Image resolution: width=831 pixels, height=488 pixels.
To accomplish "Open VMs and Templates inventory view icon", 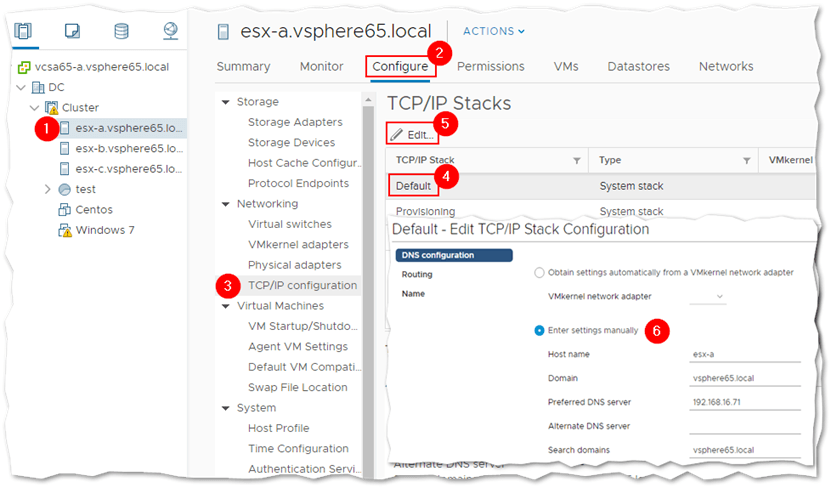I will [72, 31].
